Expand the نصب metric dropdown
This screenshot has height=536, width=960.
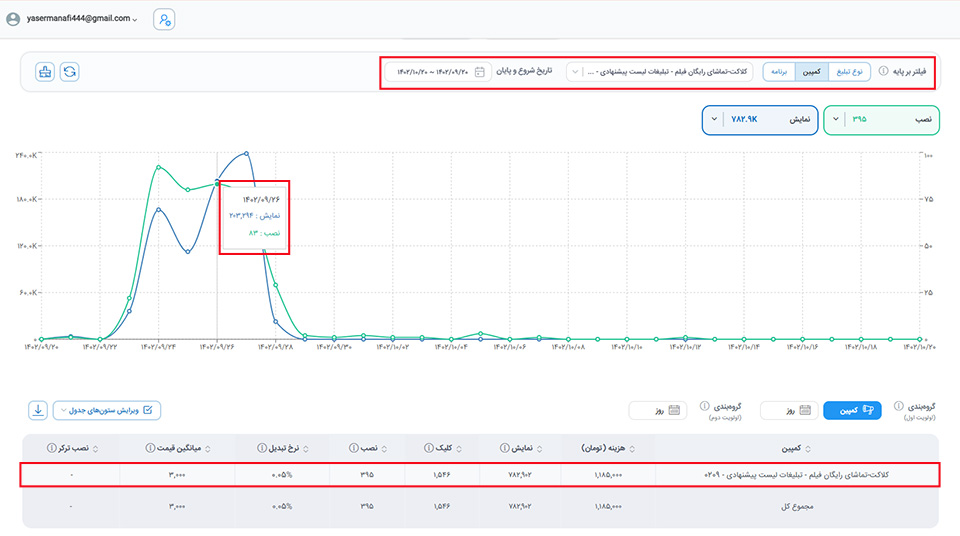[x=836, y=120]
